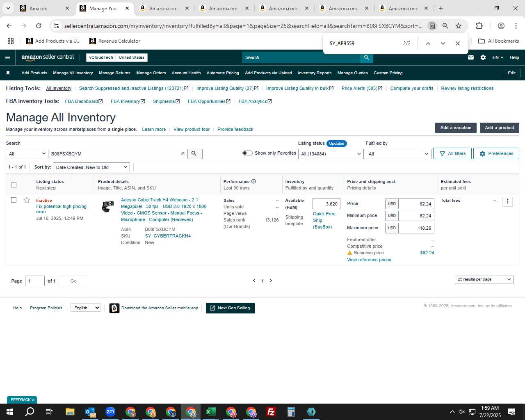Screen dimensions: 525x420
Task: Open the 25 results per page dropdown
Action: point(484,279)
